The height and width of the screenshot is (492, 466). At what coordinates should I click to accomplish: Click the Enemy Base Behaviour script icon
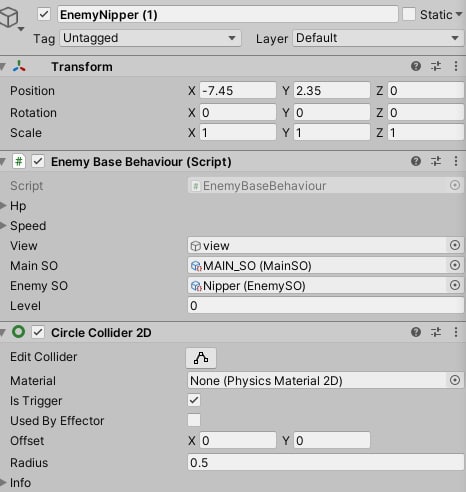[19, 162]
